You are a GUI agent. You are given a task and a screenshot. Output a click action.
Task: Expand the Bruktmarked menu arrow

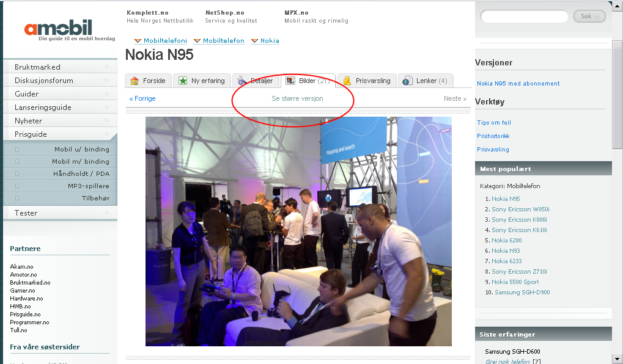tap(107, 67)
